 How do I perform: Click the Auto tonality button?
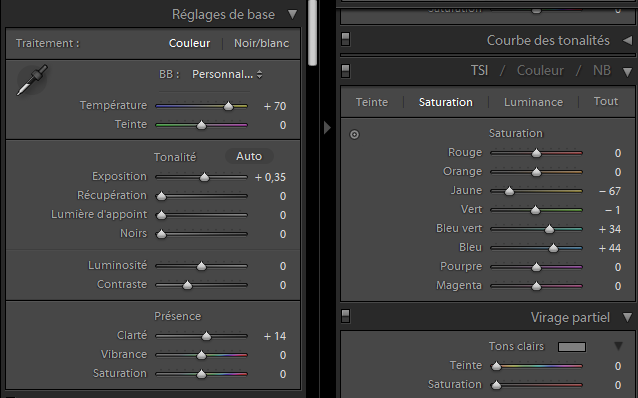(249, 156)
